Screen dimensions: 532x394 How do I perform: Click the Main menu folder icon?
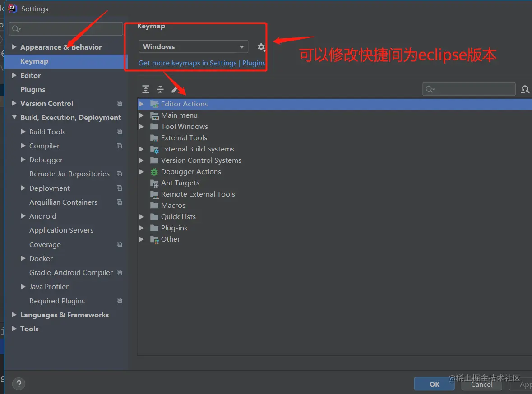154,115
